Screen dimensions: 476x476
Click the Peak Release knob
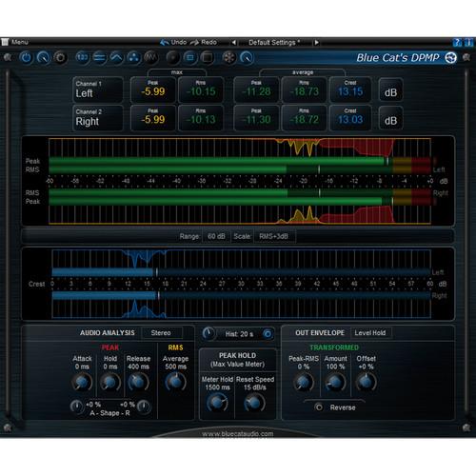[138, 382]
